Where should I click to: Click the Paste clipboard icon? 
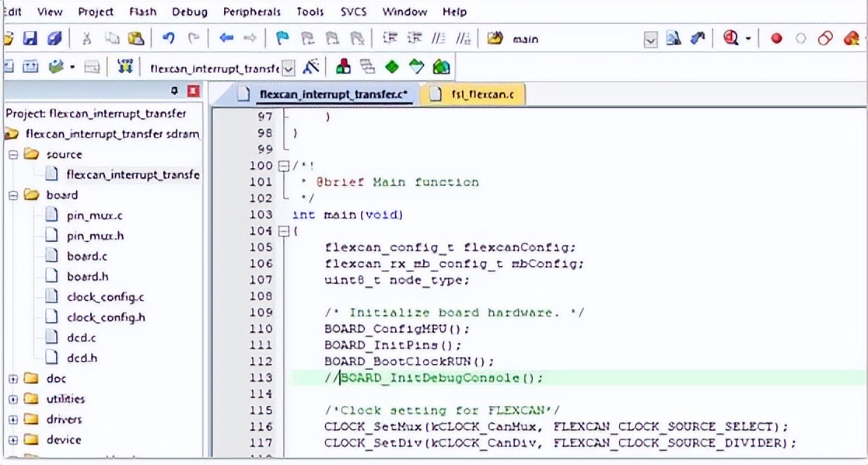[135, 38]
